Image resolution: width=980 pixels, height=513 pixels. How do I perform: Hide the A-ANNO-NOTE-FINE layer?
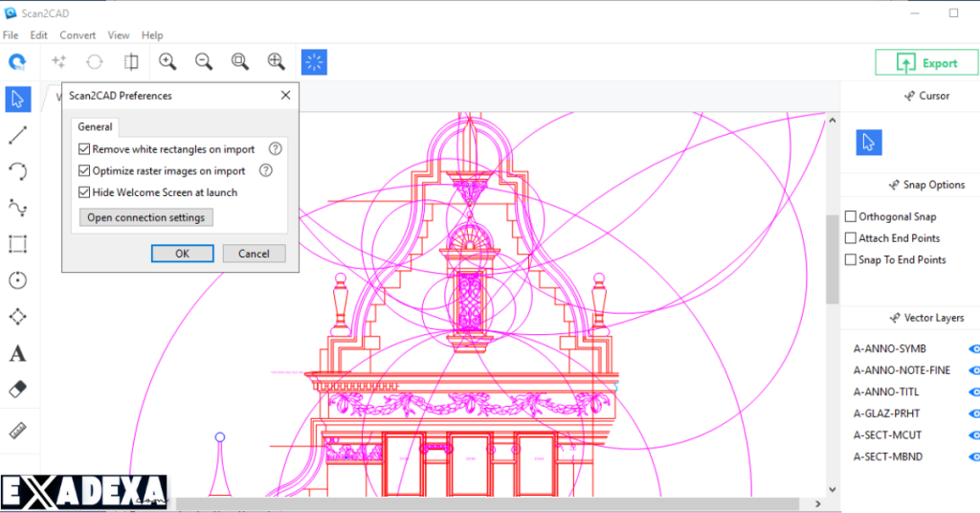[x=973, y=370]
